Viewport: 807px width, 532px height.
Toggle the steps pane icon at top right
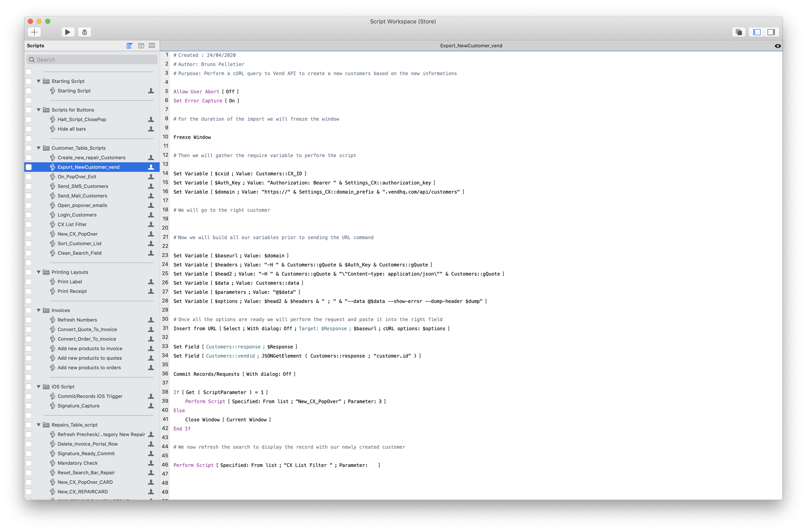coord(771,32)
